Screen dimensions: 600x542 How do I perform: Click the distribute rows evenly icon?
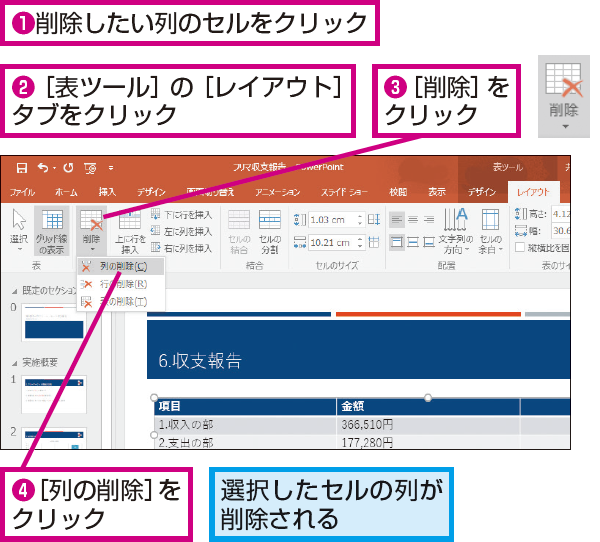(x=373, y=218)
